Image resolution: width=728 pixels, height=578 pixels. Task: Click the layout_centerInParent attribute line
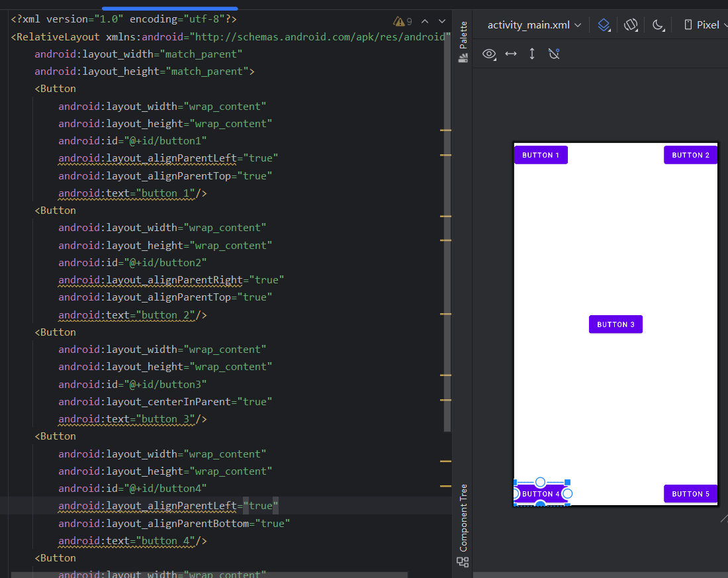(x=165, y=402)
